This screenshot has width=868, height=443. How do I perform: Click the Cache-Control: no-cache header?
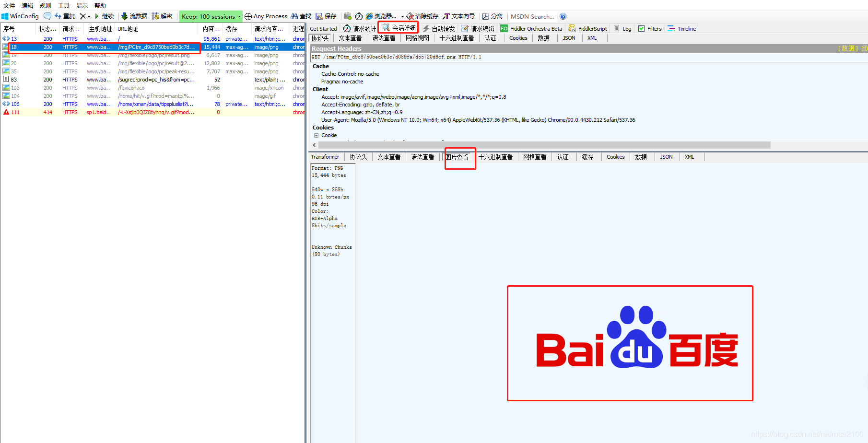350,74
